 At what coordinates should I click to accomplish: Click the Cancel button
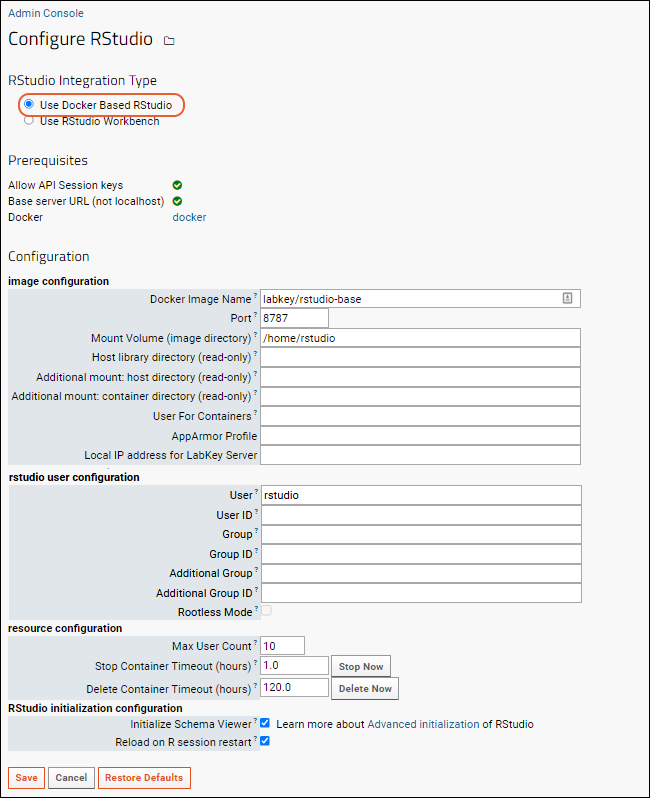pos(71,778)
